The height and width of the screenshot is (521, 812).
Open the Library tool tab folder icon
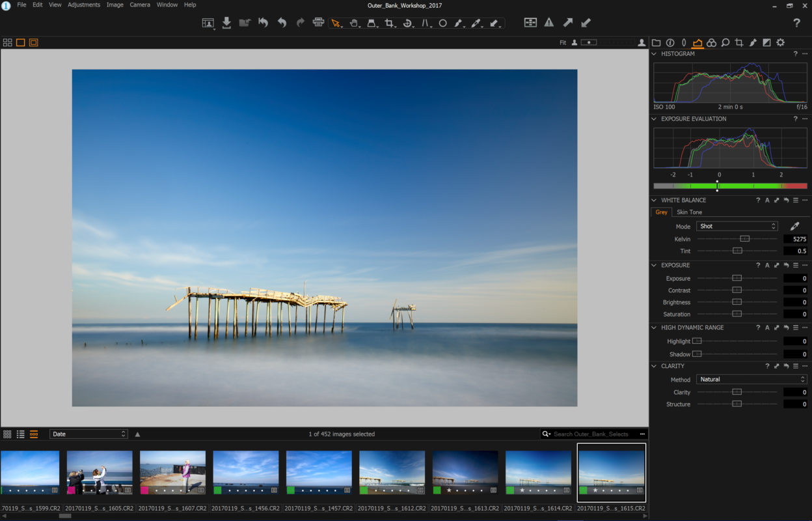(656, 42)
